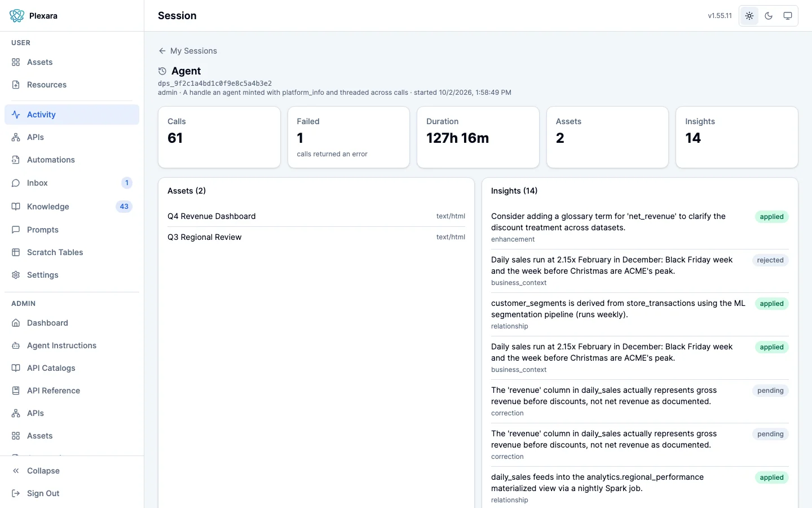Click version label v1.55.11
The height and width of the screenshot is (508, 812).
coord(720,16)
